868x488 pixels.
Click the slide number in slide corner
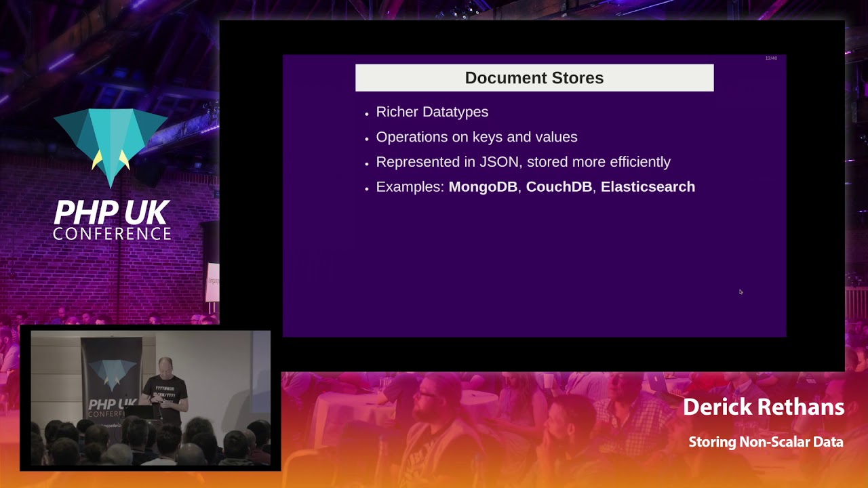pyautogui.click(x=771, y=58)
